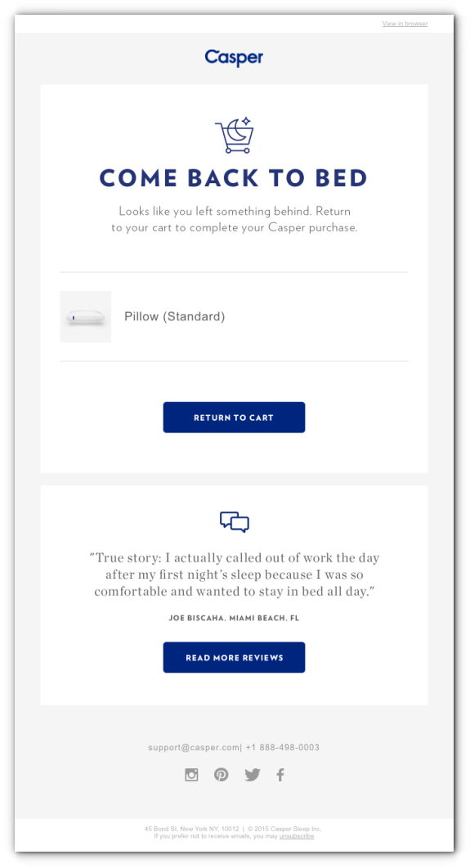Open the View in browser link
This screenshot has width=470, height=868.
click(x=405, y=24)
